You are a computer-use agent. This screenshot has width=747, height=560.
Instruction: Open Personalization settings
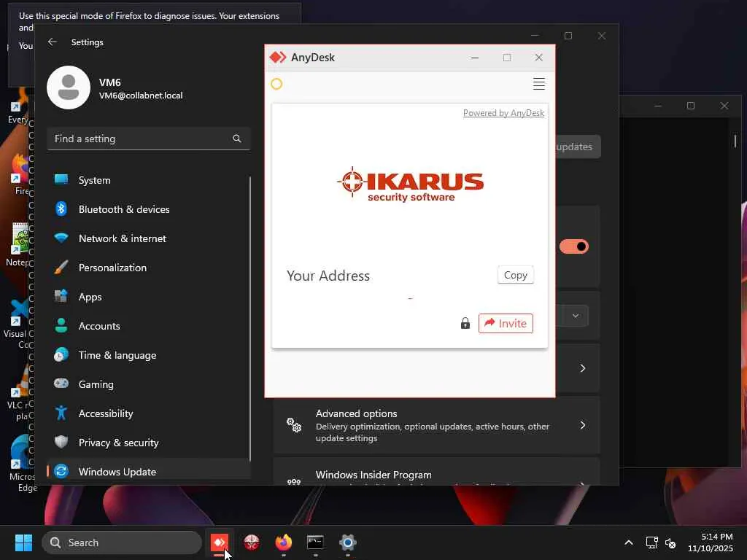[x=149, y=268]
